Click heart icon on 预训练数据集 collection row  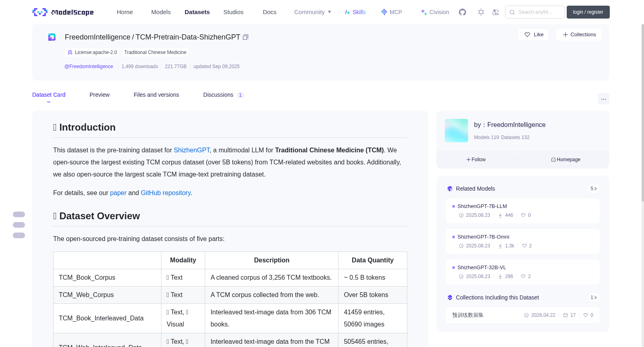tap(586, 315)
